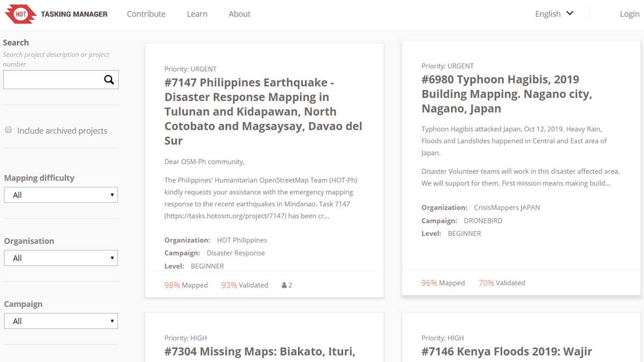Expand the Organisation filter dropdown
The image size is (644, 362).
point(61,258)
